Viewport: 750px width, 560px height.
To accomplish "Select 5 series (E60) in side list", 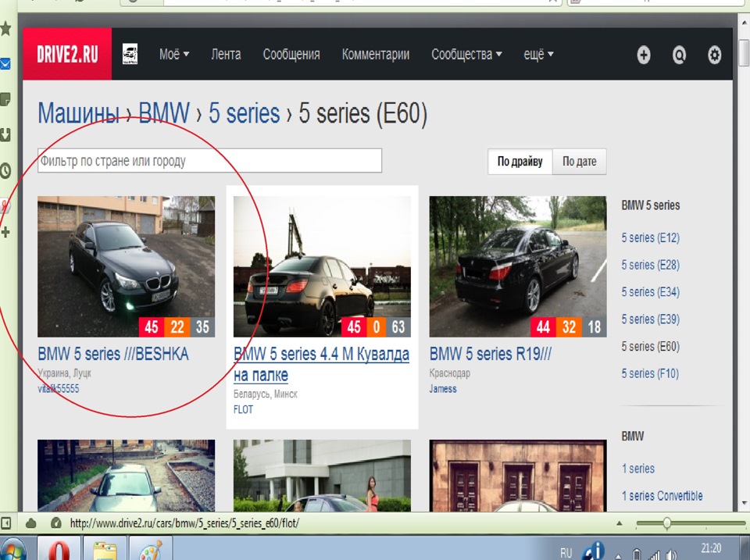I will click(651, 346).
